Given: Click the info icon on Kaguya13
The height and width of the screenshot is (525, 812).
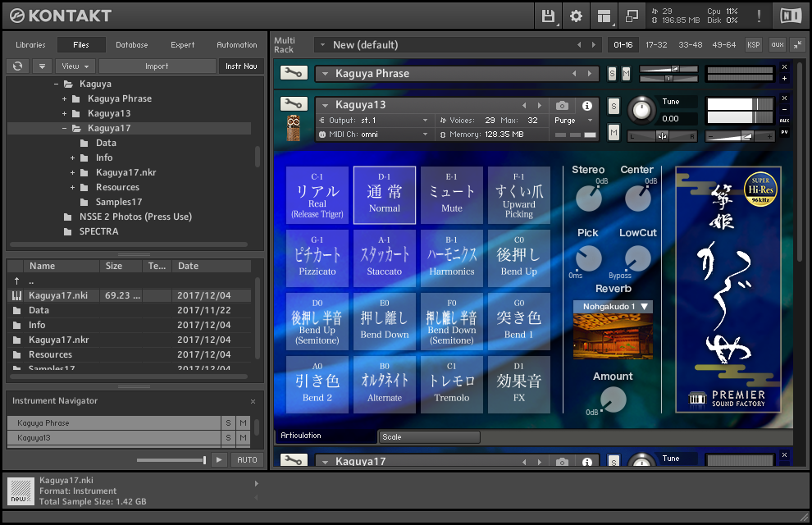Looking at the screenshot, I should (x=586, y=106).
